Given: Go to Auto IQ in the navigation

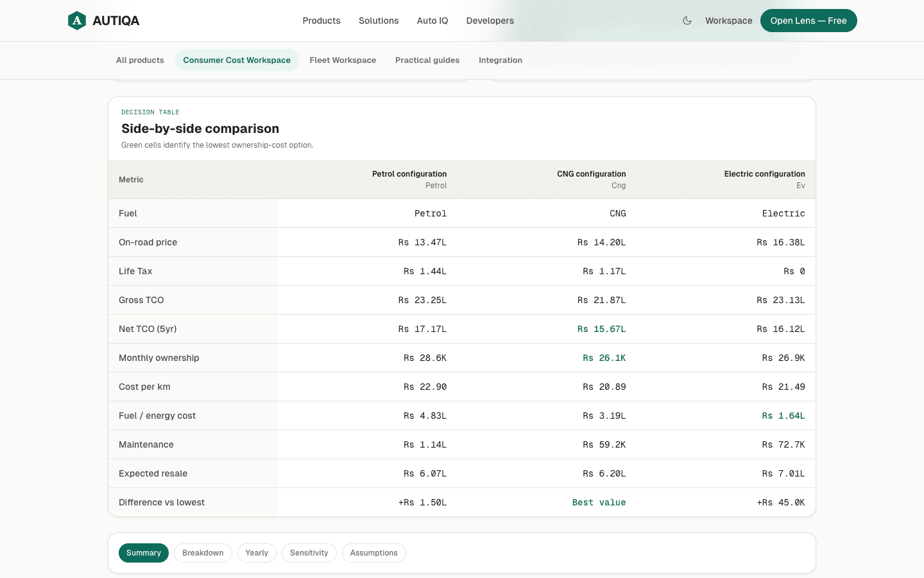Looking at the screenshot, I should (x=432, y=21).
